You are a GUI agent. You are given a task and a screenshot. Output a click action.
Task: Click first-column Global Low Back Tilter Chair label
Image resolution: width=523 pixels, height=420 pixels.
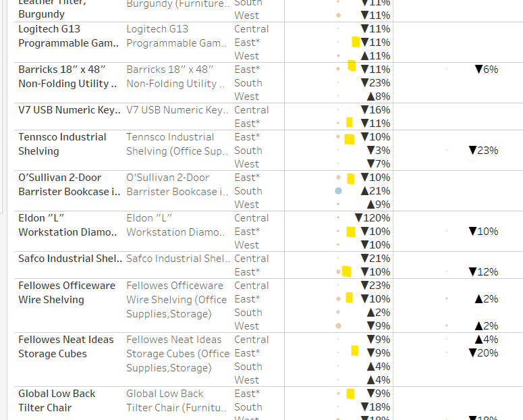[57, 400]
